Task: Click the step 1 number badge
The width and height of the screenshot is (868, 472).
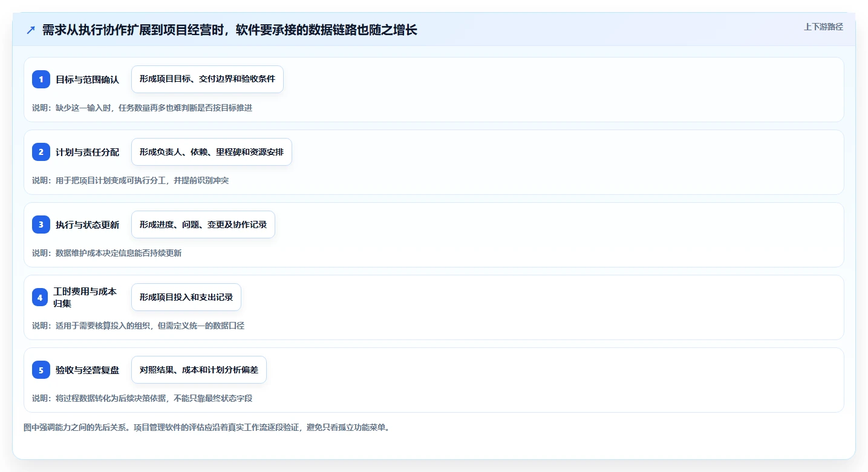Action: [x=41, y=79]
